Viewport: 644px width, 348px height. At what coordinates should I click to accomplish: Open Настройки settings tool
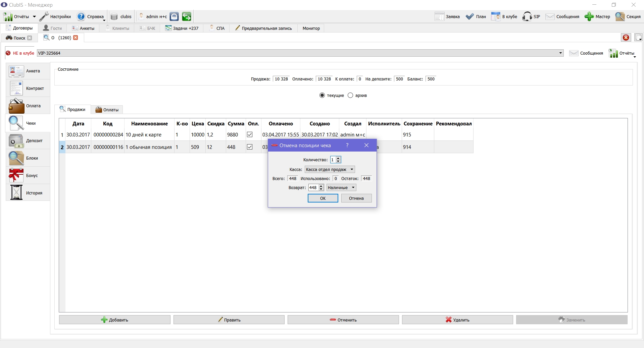click(x=55, y=16)
